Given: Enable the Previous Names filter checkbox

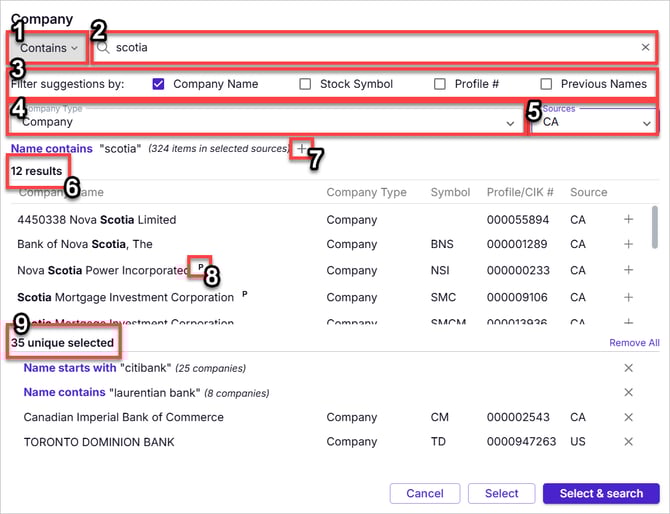Looking at the screenshot, I should point(546,84).
